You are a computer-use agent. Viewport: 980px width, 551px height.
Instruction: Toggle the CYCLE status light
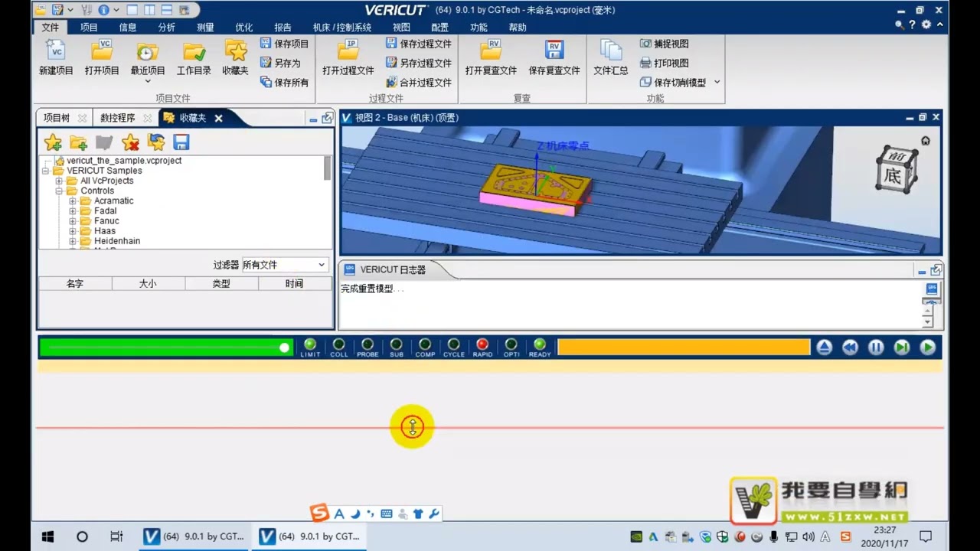[454, 345]
